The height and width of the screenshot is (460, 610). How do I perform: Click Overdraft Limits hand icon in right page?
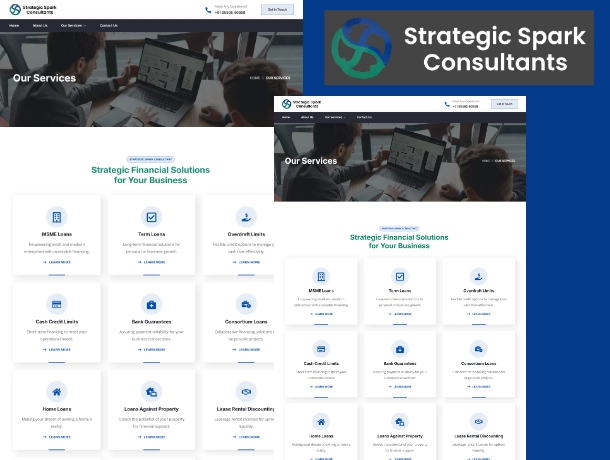479,276
